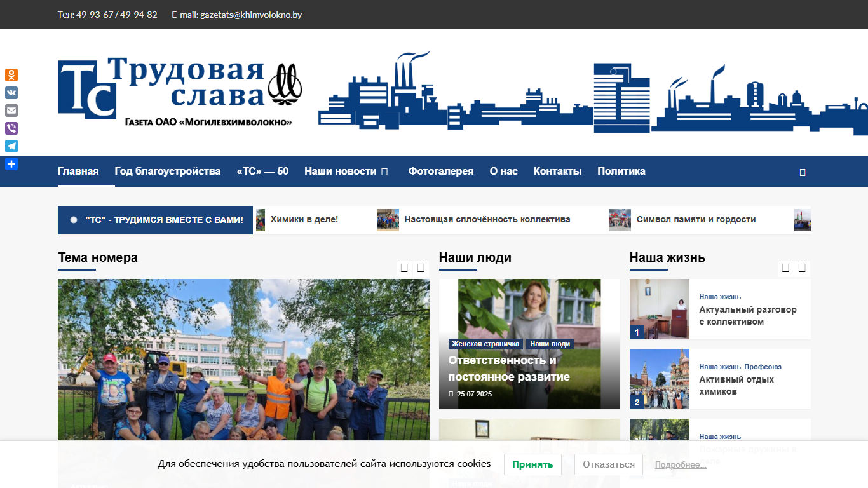Open thumbnail numbered 2 with cathedral
This screenshot has height=488, width=868.
pos(660,379)
